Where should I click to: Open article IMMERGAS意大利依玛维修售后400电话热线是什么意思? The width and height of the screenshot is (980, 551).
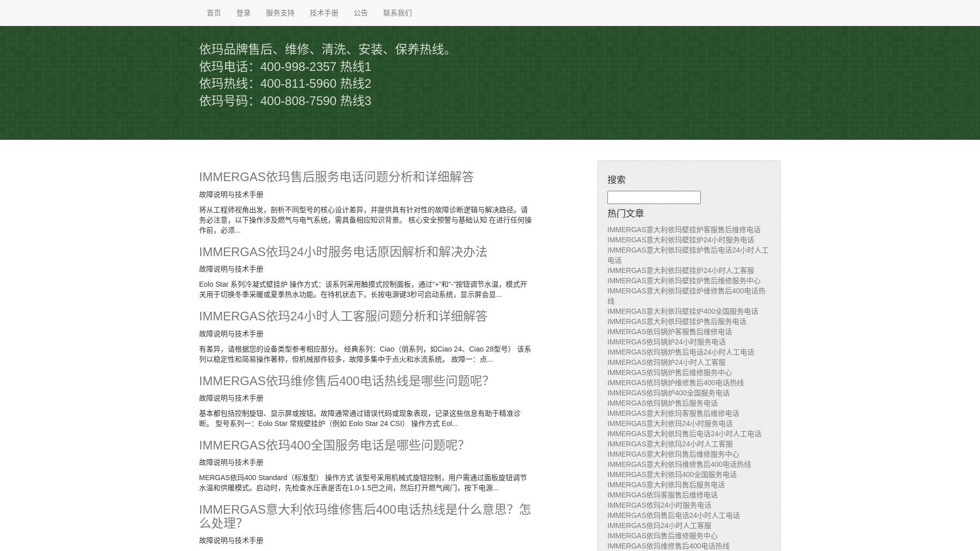(x=365, y=516)
